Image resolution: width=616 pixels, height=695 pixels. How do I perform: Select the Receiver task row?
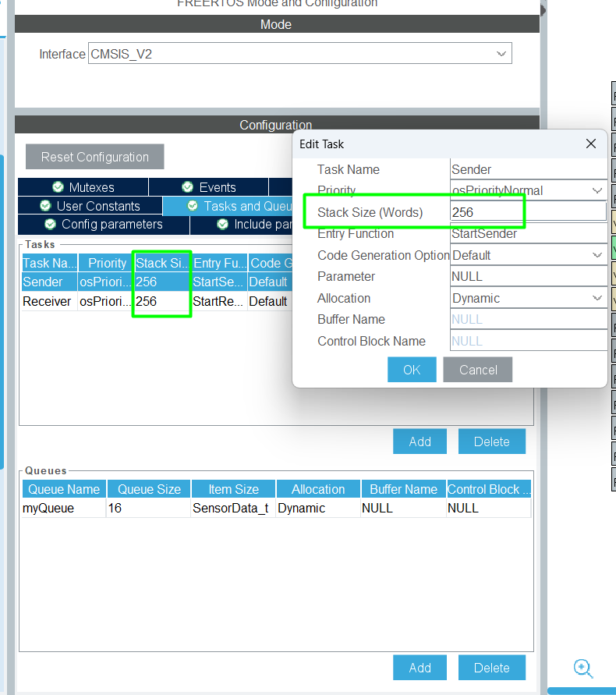coord(48,301)
